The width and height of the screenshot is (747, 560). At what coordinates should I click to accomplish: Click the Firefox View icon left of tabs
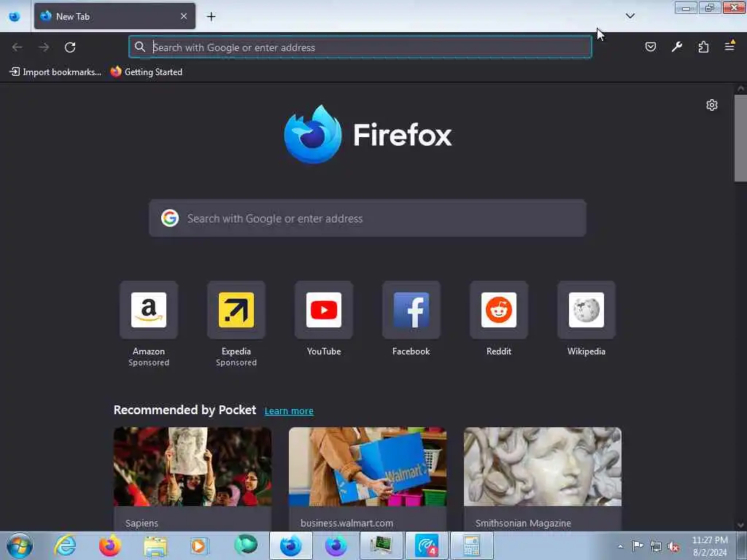(15, 17)
